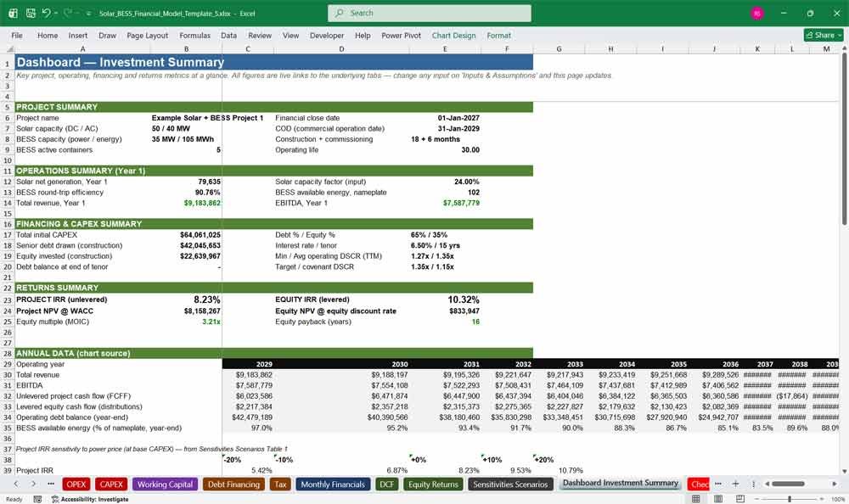Image resolution: width=849 pixels, height=504 pixels.
Task: Click the 100% zoom level
Action: coord(838,499)
